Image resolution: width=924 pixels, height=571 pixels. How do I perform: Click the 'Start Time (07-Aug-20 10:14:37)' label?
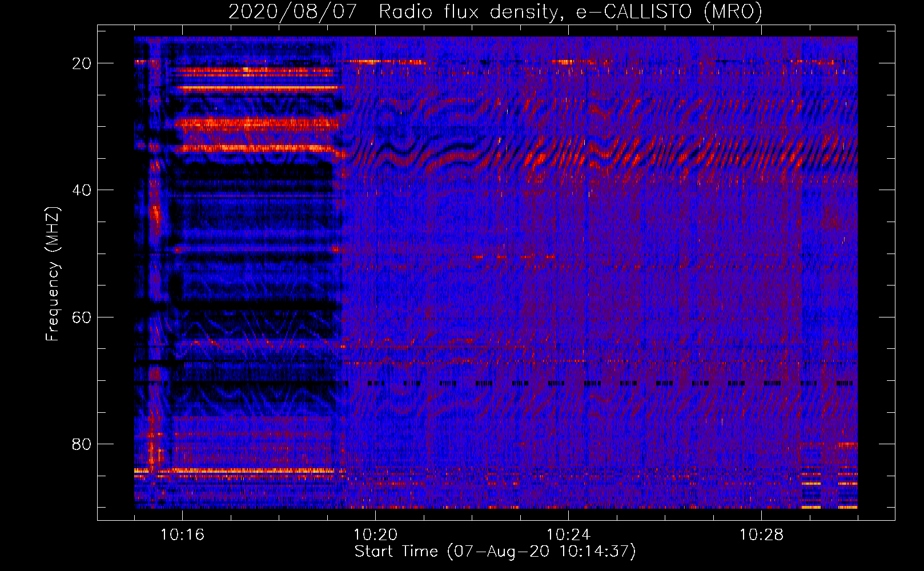tap(495, 552)
